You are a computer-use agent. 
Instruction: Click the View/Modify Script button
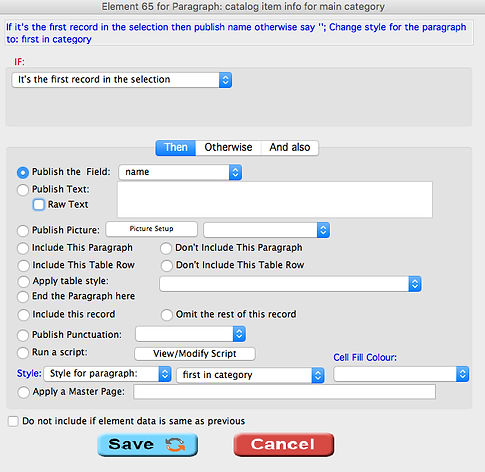coord(195,354)
